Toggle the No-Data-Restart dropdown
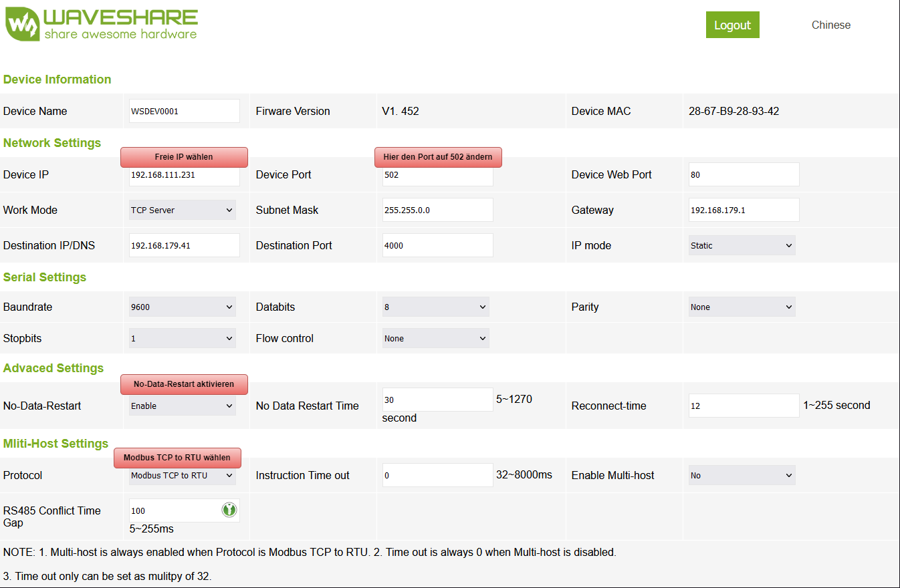This screenshot has height=588, width=900. point(182,406)
